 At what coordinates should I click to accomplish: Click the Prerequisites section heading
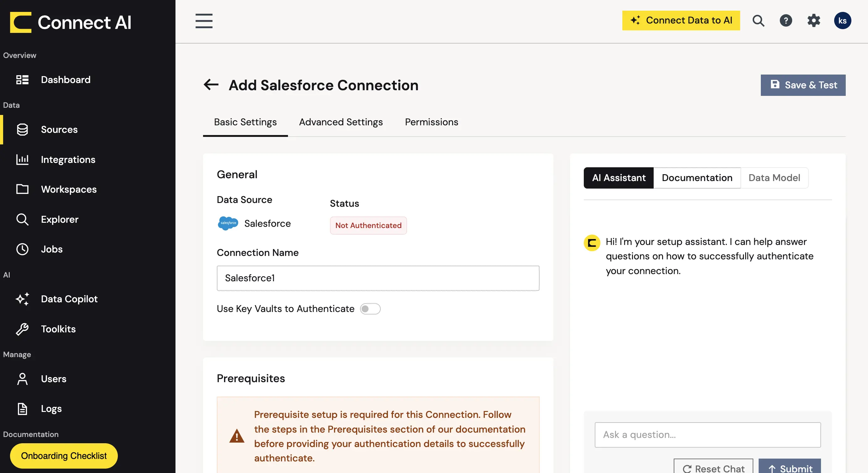coord(251,378)
